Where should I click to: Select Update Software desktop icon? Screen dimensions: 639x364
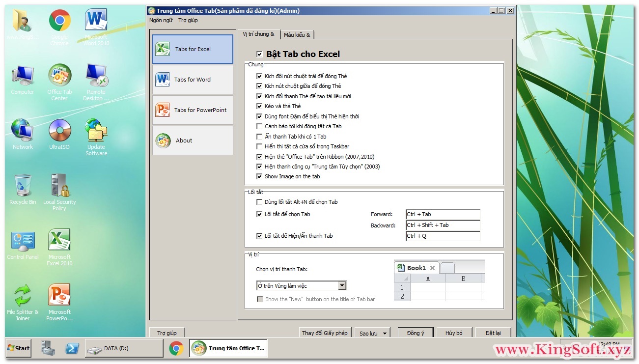click(x=96, y=137)
